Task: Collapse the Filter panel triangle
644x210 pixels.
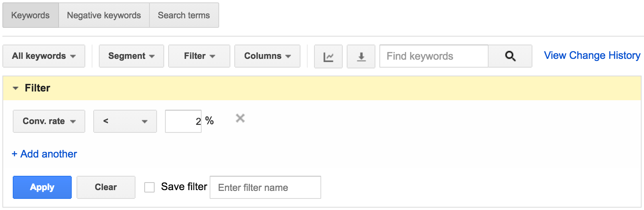Action: [x=16, y=88]
